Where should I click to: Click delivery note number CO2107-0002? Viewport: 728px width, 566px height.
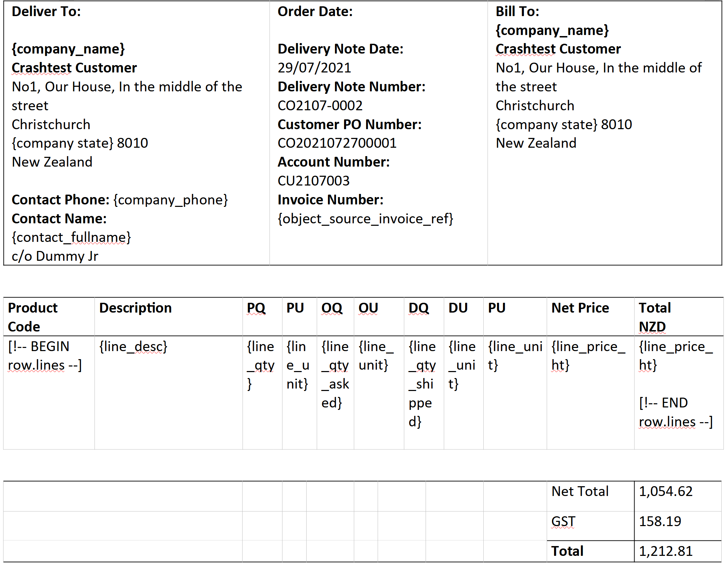point(320,106)
